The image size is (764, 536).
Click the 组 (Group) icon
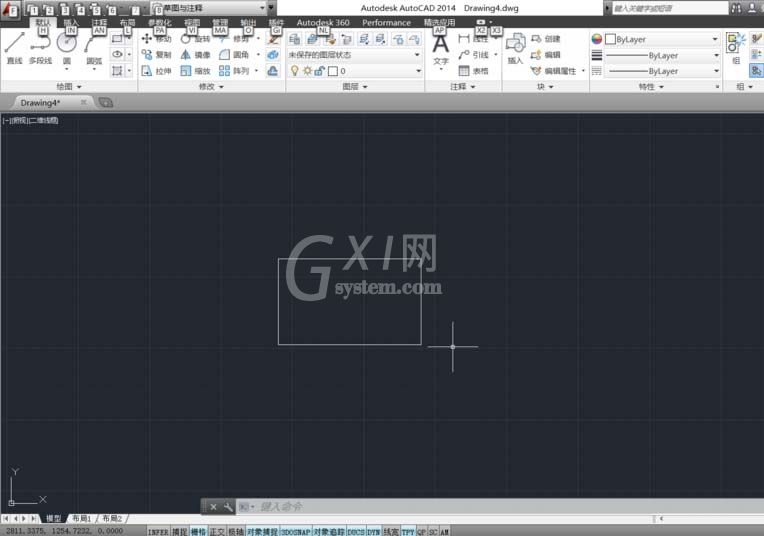735,48
